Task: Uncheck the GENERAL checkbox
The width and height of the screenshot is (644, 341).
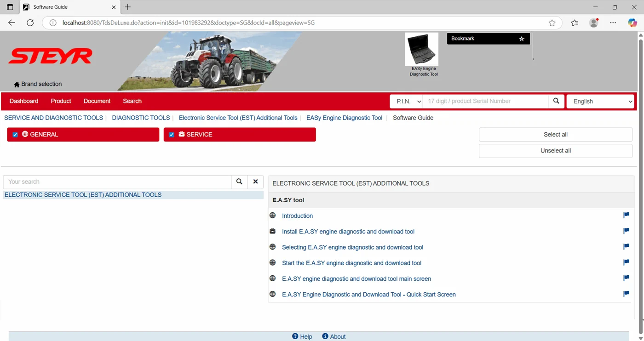Action: pyautogui.click(x=15, y=135)
